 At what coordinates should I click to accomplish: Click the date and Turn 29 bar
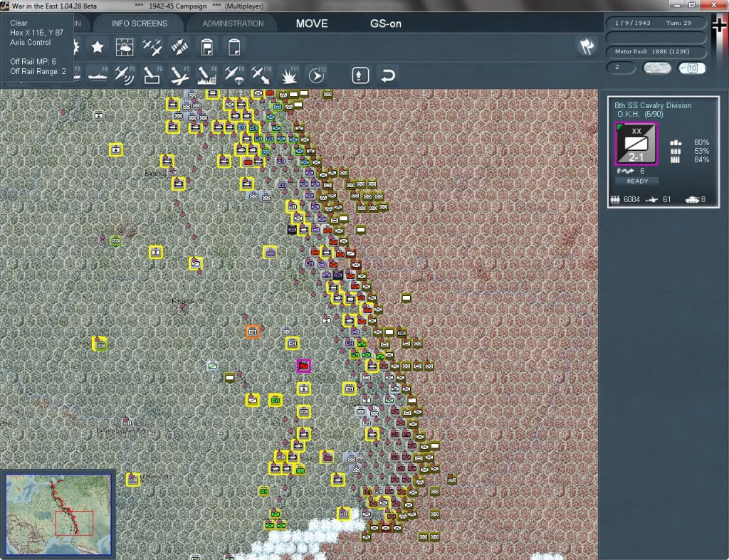click(x=656, y=23)
